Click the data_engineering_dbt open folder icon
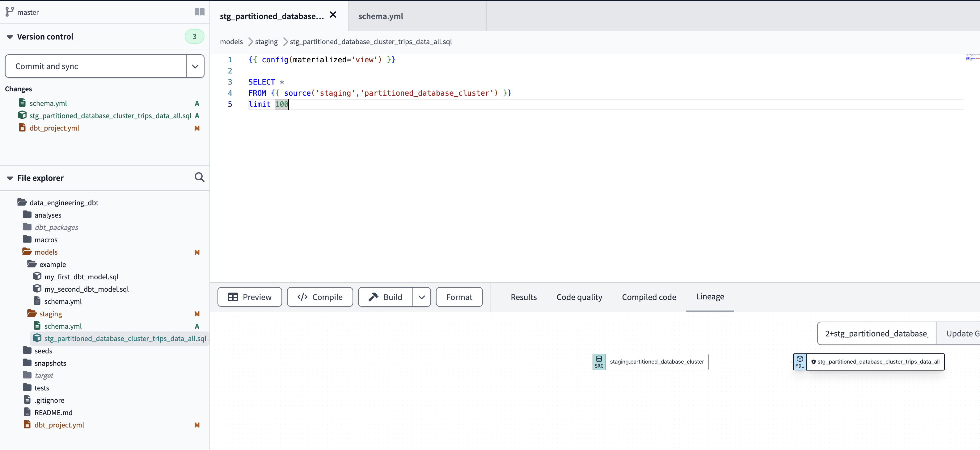This screenshot has height=450, width=980. tap(22, 202)
